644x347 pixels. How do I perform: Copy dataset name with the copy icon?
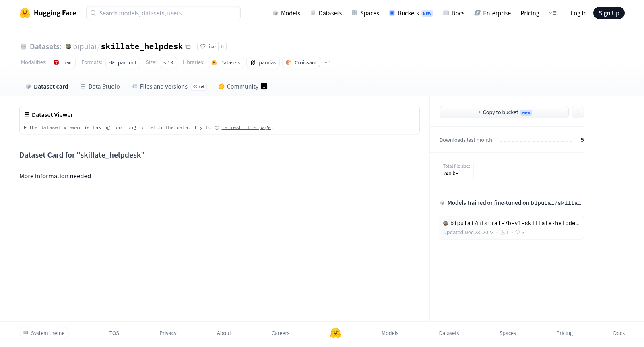188,46
